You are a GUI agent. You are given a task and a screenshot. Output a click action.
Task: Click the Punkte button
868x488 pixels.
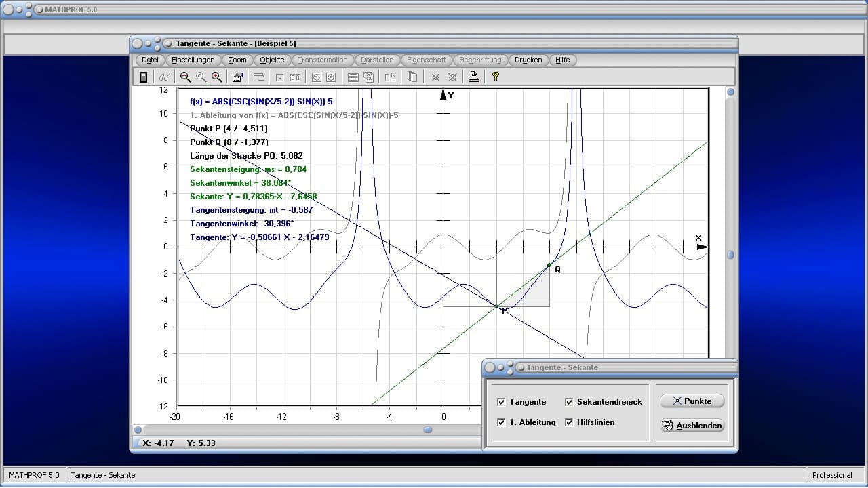692,401
